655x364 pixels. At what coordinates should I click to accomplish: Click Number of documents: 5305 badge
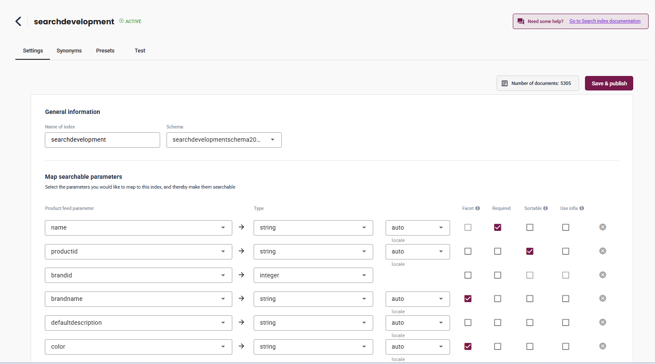coord(537,83)
